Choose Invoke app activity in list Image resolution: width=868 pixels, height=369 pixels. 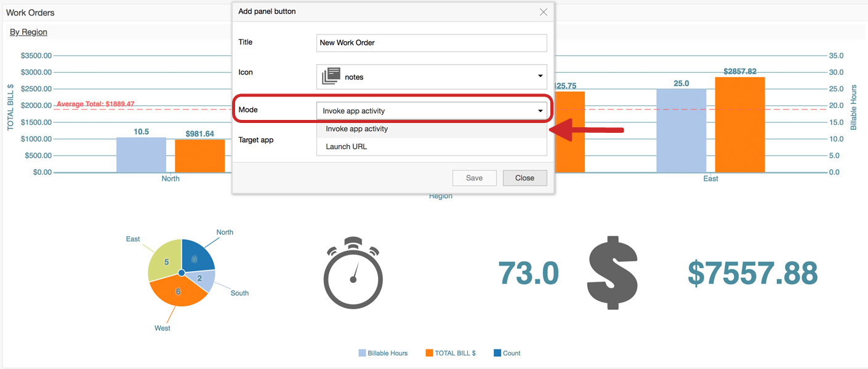356,129
